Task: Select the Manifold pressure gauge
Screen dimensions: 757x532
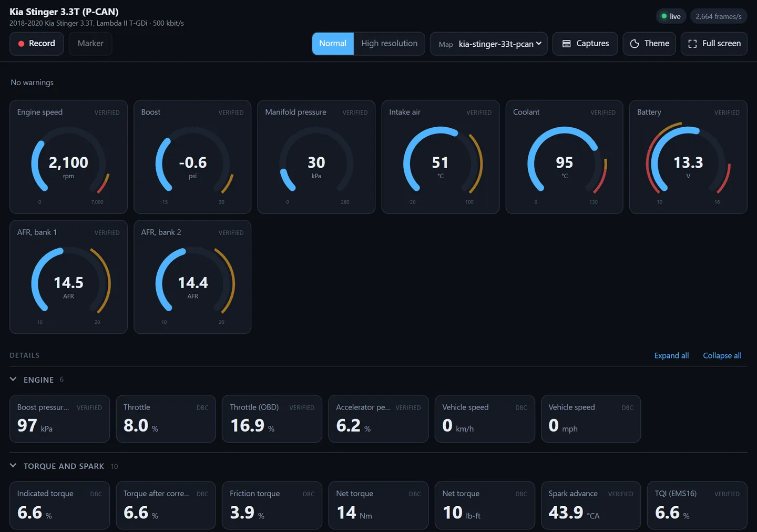Action: tap(316, 157)
